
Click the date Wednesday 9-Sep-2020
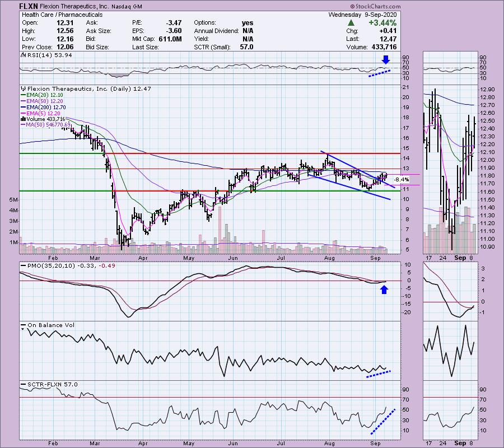pos(362,15)
